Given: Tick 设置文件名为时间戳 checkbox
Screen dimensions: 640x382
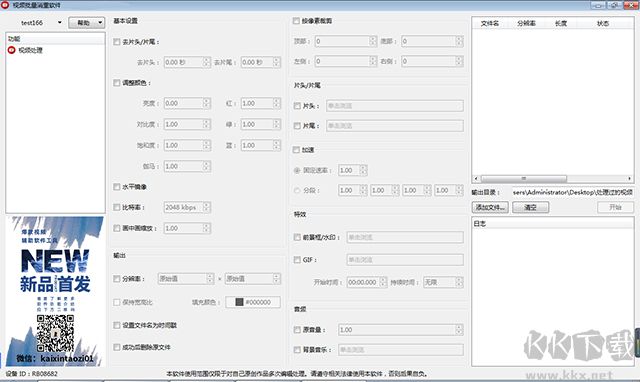Looking at the screenshot, I should click(x=117, y=325).
